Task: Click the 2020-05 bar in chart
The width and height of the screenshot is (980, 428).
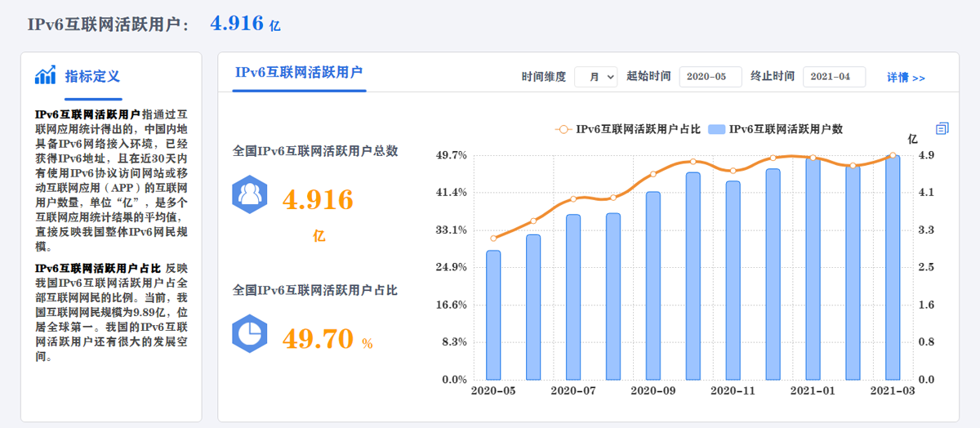Action: click(493, 314)
